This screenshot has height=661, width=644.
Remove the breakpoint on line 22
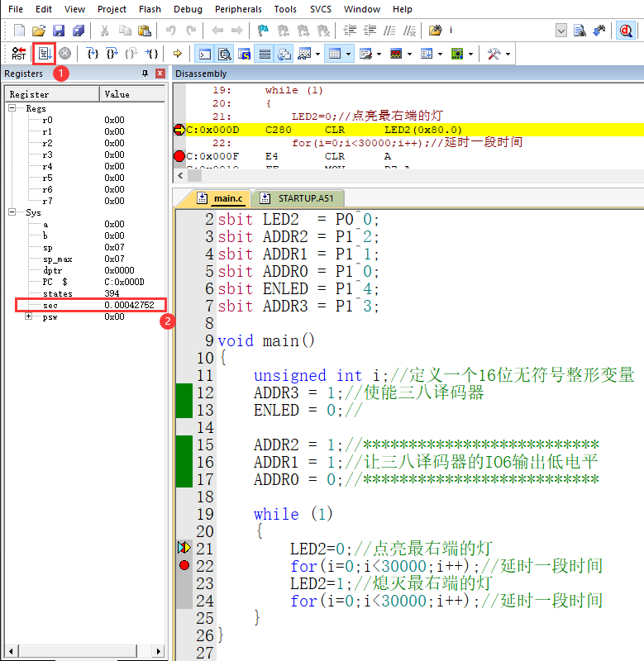184,565
